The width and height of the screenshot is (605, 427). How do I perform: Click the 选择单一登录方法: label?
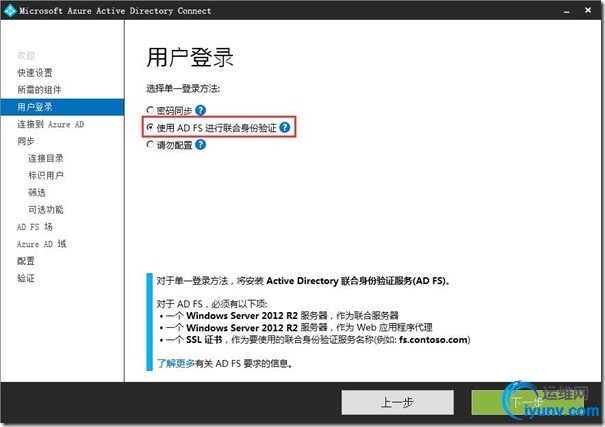(183, 89)
